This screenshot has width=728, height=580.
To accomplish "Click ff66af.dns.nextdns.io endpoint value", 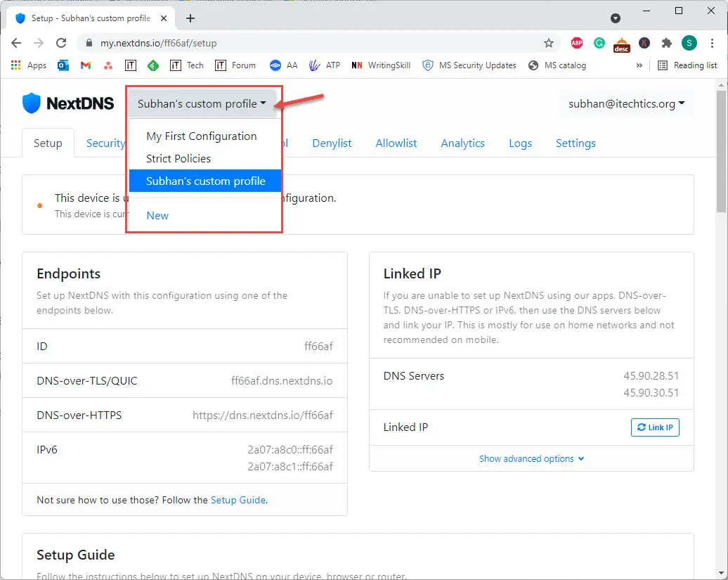I will point(282,381).
